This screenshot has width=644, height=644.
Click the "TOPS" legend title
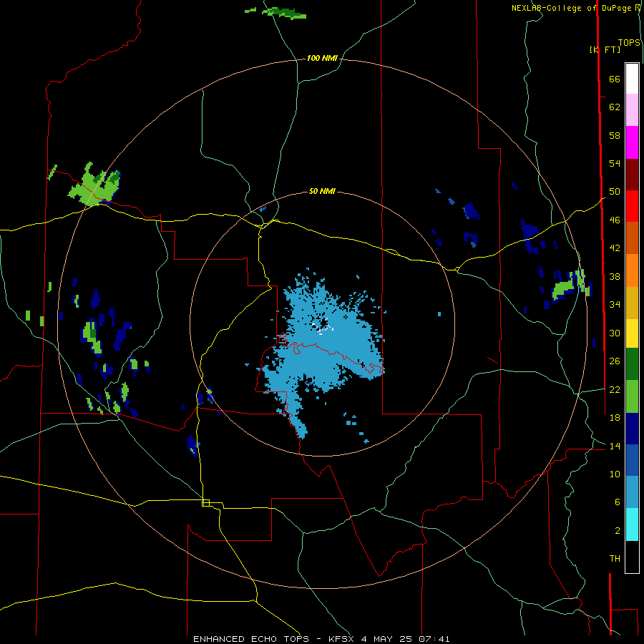pyautogui.click(x=629, y=42)
